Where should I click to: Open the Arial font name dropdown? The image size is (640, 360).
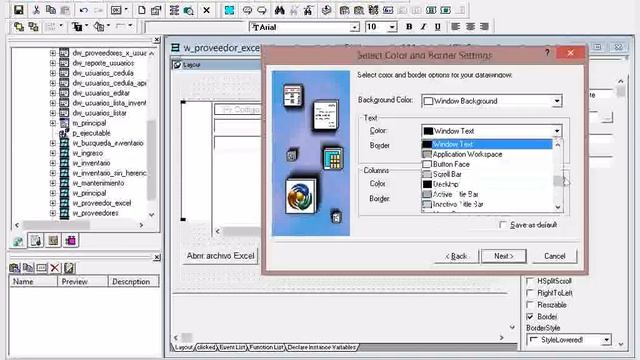(x=355, y=27)
